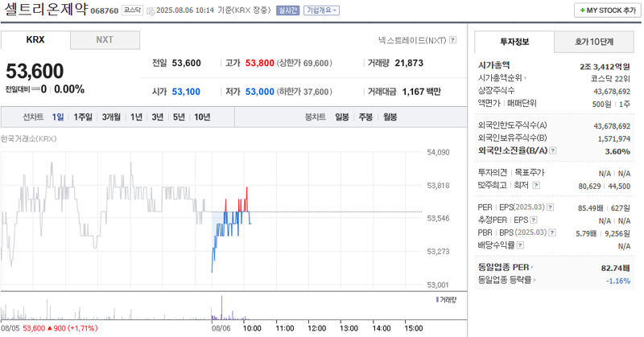This screenshot has width=644, height=337.
Task: Click the 실시간 badge
Action: pos(287,10)
